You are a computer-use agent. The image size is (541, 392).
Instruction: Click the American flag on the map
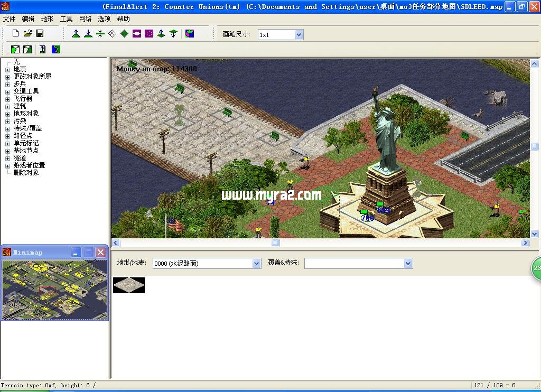(x=175, y=225)
